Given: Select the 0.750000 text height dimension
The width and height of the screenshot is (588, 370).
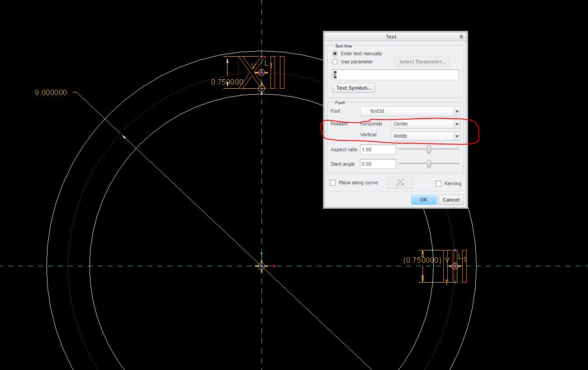Looking at the screenshot, I should [227, 82].
